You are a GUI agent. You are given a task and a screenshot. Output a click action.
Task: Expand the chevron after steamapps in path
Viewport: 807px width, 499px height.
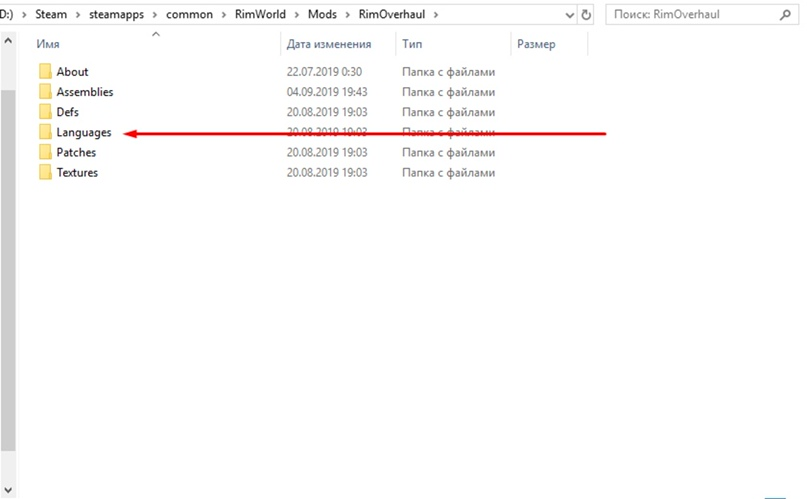point(154,15)
